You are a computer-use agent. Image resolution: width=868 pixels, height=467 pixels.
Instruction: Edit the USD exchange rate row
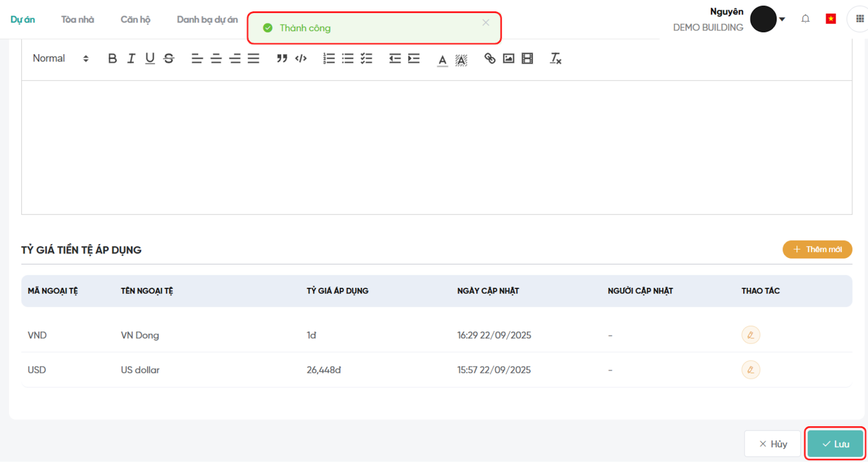coord(750,370)
